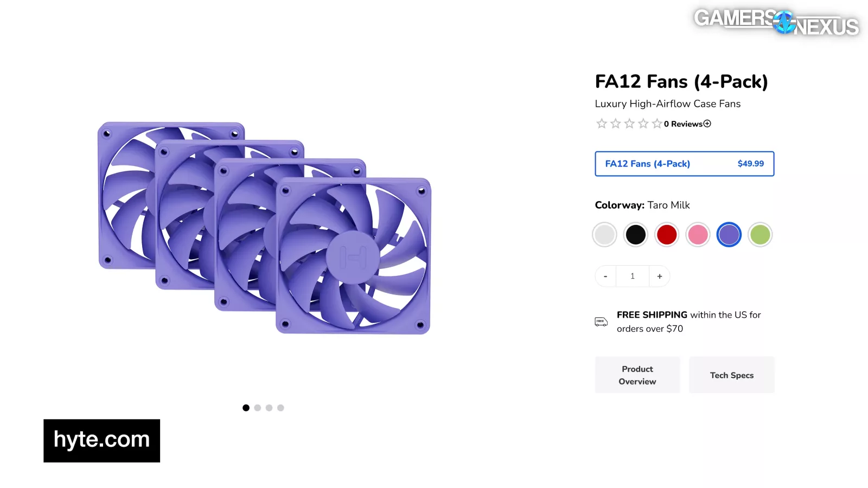Click the first empty rating star

(602, 124)
